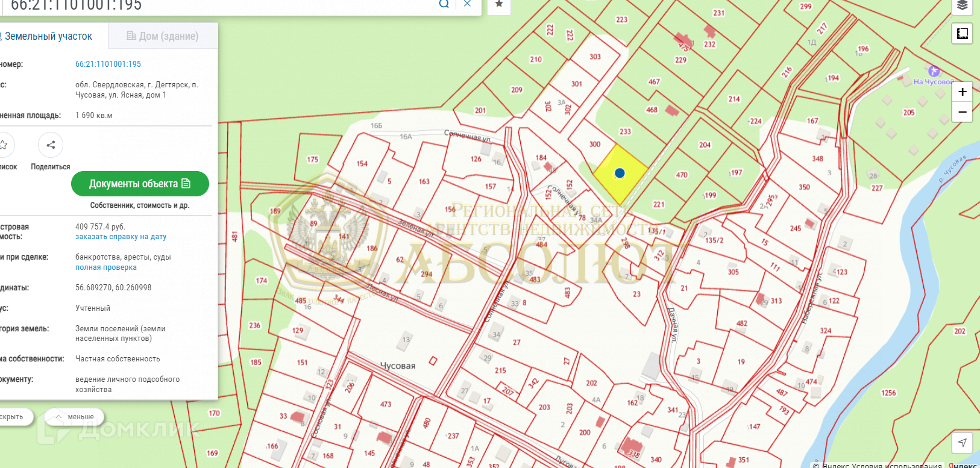Select parcel 245 on the map
Image resolution: width=980 pixels, height=468 pixels.
[796, 228]
